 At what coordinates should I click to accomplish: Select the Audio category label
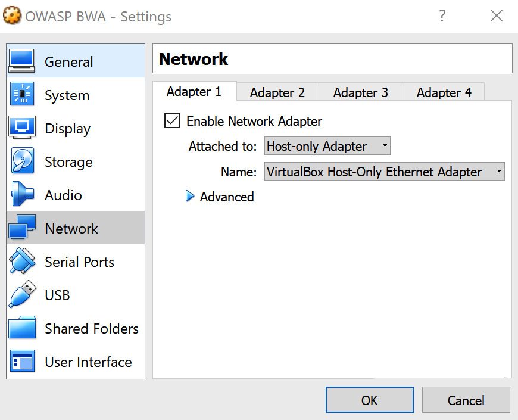coord(64,195)
